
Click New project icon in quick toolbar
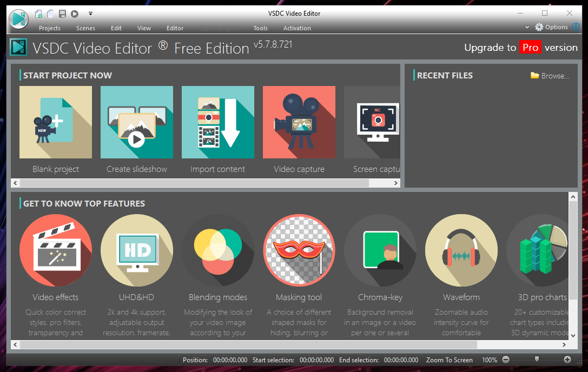[x=38, y=14]
